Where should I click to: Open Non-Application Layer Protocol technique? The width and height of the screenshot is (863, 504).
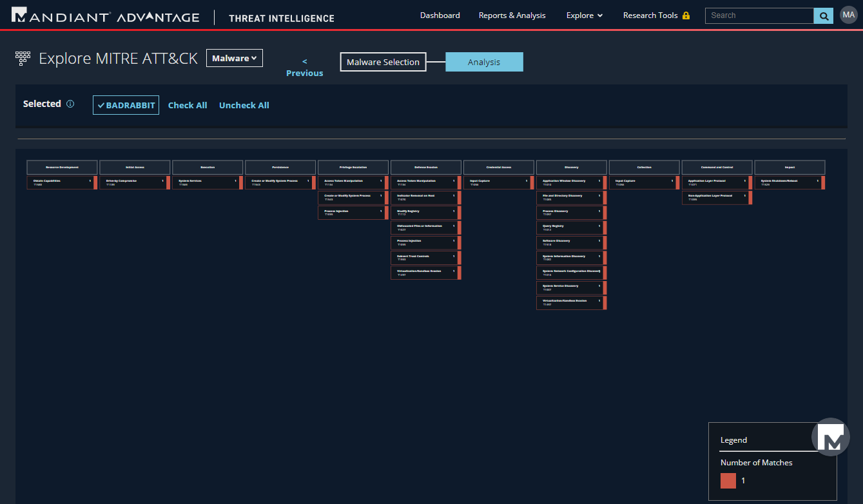point(717,197)
